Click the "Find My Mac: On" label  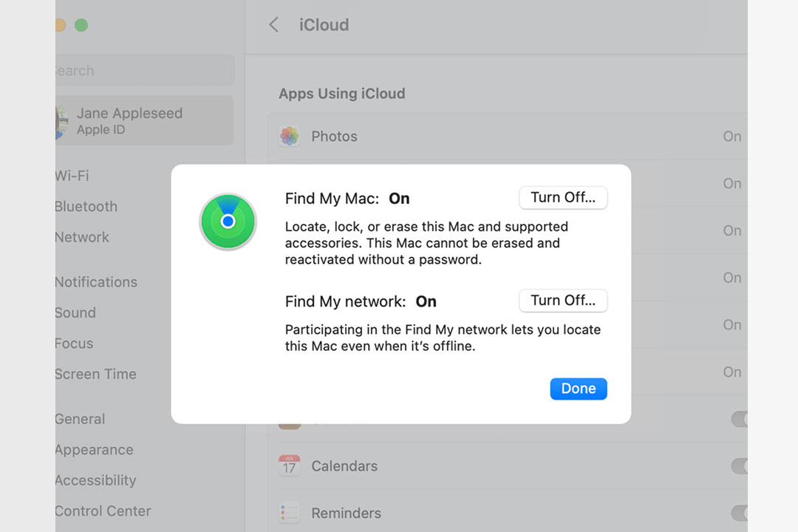pos(347,198)
